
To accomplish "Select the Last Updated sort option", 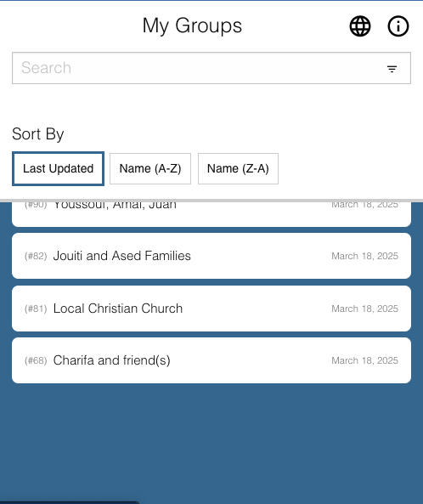I will tap(58, 169).
